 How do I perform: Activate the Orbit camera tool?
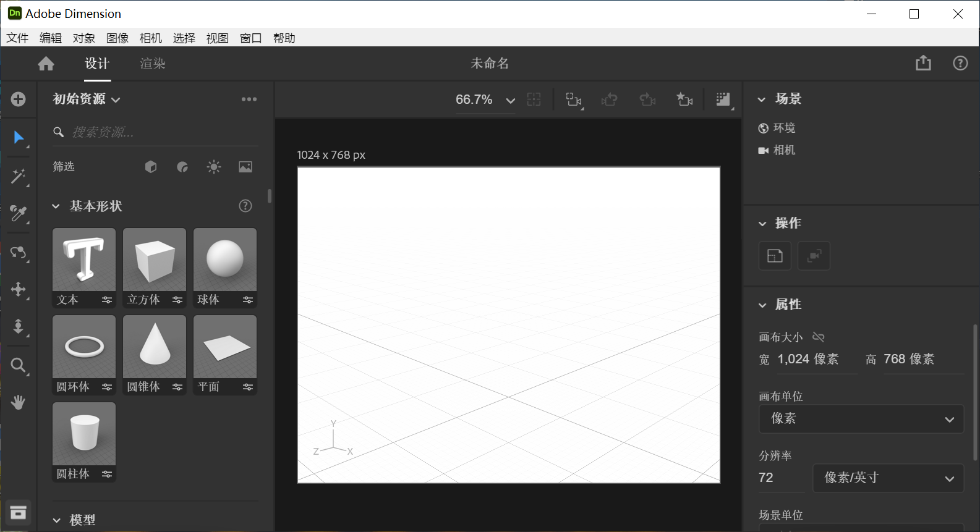click(x=19, y=252)
